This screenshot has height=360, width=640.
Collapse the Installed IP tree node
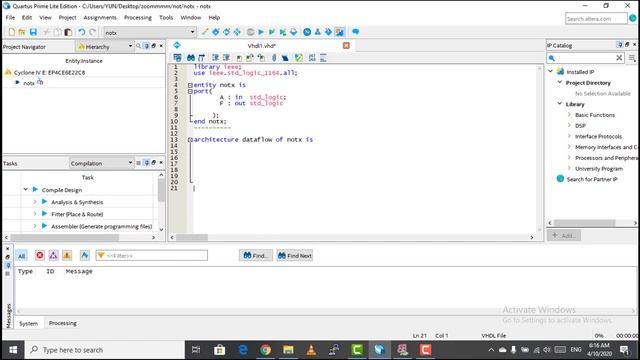(550, 71)
